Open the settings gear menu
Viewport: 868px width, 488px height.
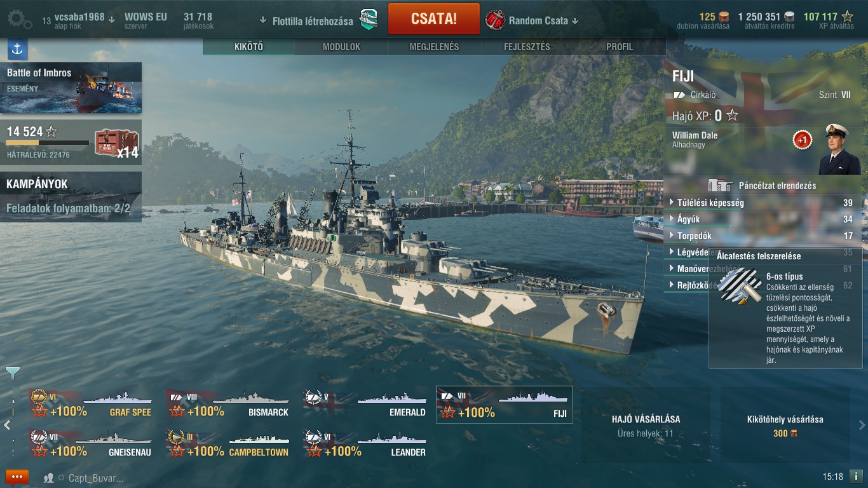coord(19,20)
